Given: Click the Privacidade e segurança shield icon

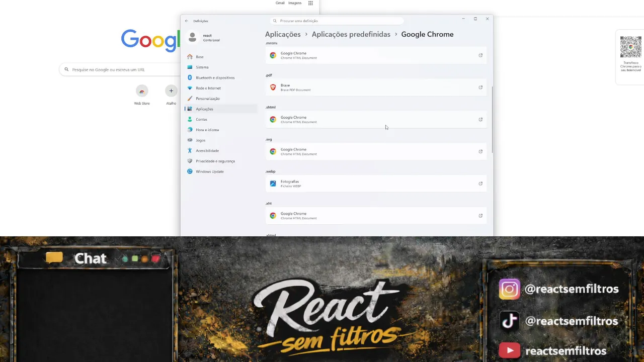Looking at the screenshot, I should point(190,161).
